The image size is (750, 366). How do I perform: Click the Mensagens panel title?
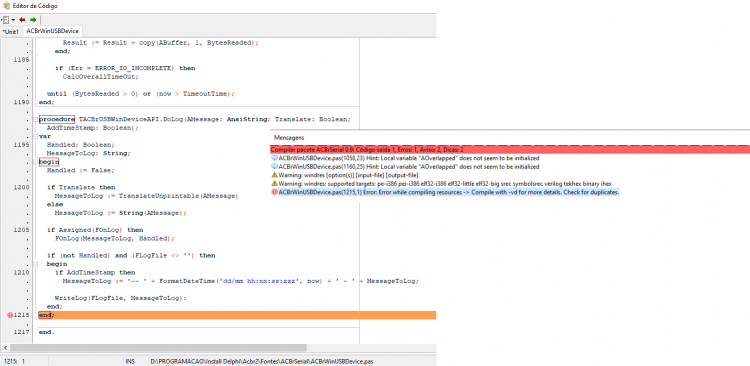(x=289, y=138)
